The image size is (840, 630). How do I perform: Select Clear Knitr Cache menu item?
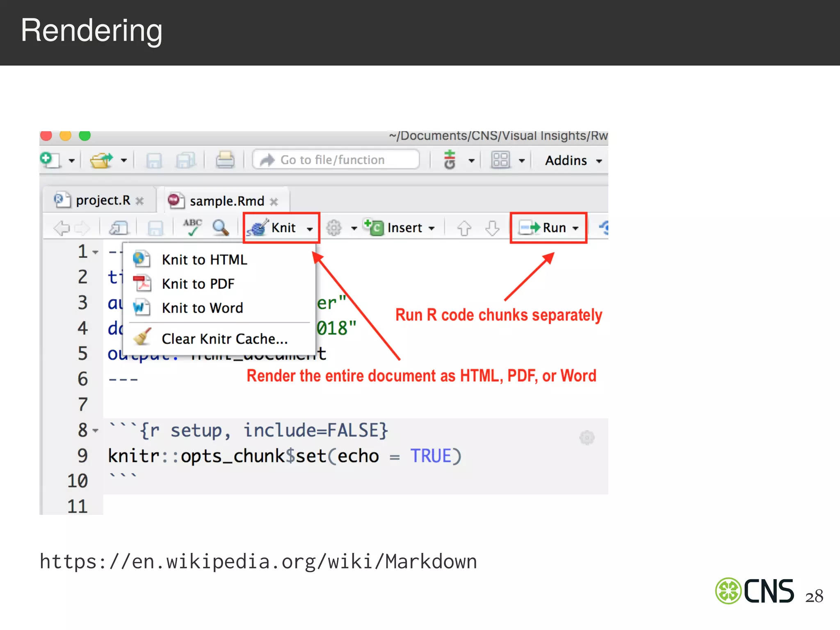pyautogui.click(x=220, y=339)
